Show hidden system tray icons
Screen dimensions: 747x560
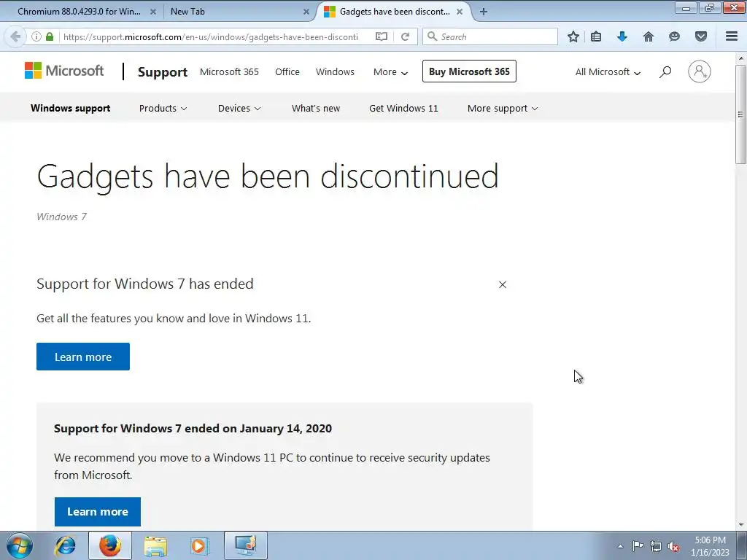(620, 547)
